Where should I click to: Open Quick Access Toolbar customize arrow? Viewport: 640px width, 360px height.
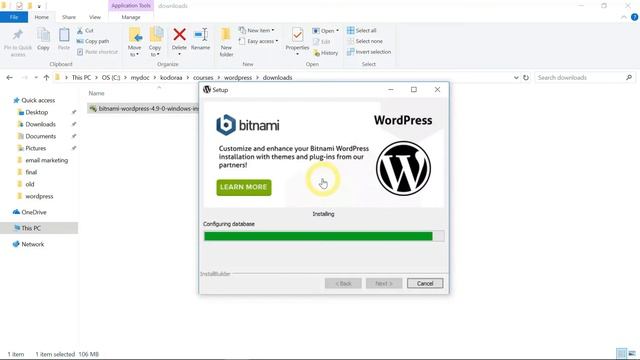39,6
